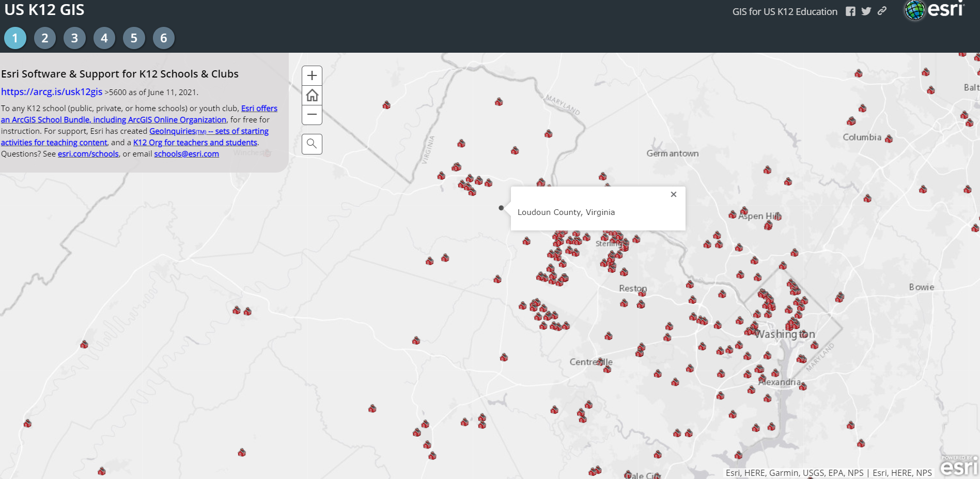View story section 6
The height and width of the screenshot is (479, 980).
tap(164, 38)
